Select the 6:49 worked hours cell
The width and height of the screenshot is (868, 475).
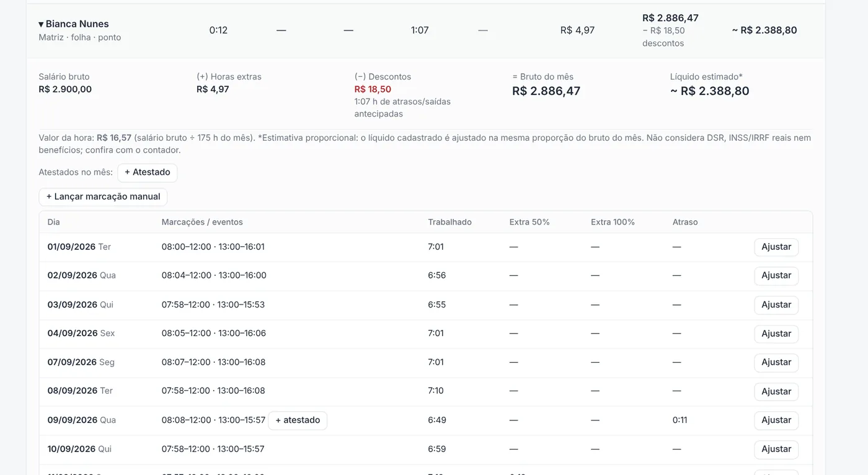coord(436,420)
